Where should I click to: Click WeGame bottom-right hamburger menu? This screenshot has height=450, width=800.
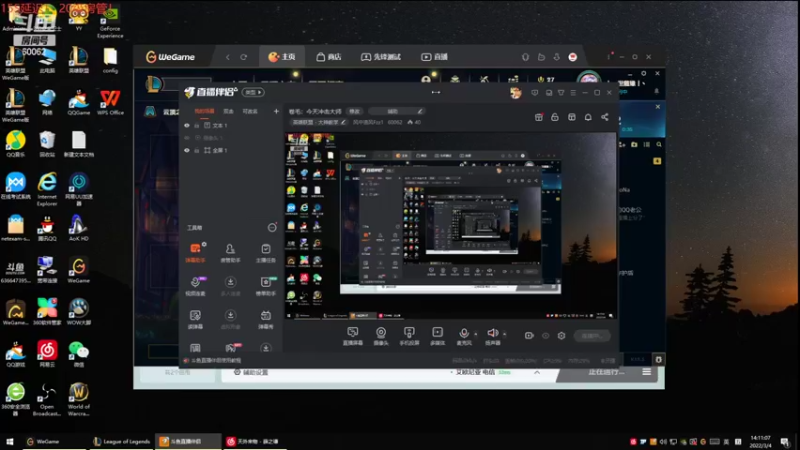[646, 372]
